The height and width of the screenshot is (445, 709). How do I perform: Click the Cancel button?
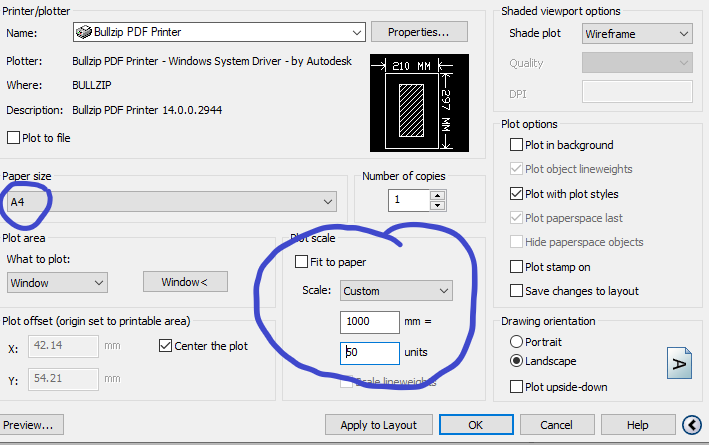[x=557, y=425]
